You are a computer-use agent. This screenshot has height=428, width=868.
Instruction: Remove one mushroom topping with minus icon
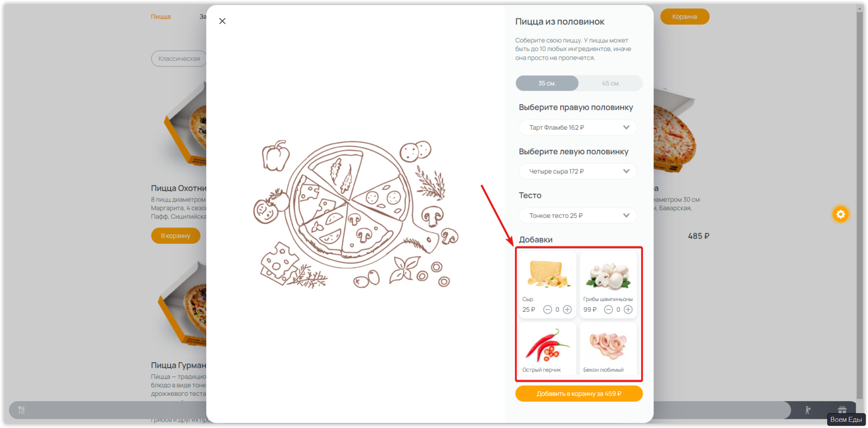(x=608, y=310)
